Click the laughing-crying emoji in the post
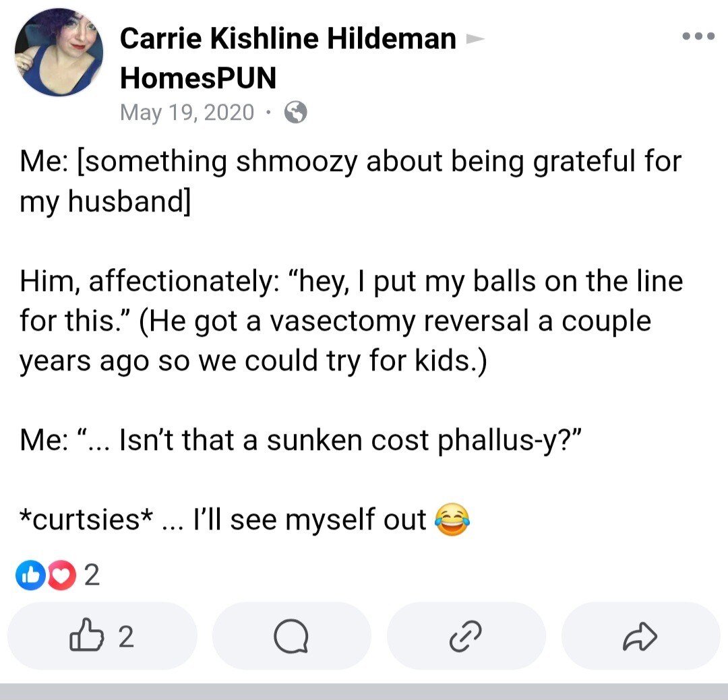The image size is (728, 700). (452, 519)
